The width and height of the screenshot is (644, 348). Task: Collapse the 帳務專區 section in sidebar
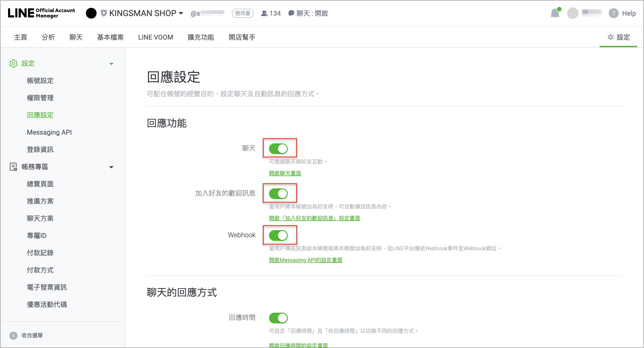tap(112, 167)
